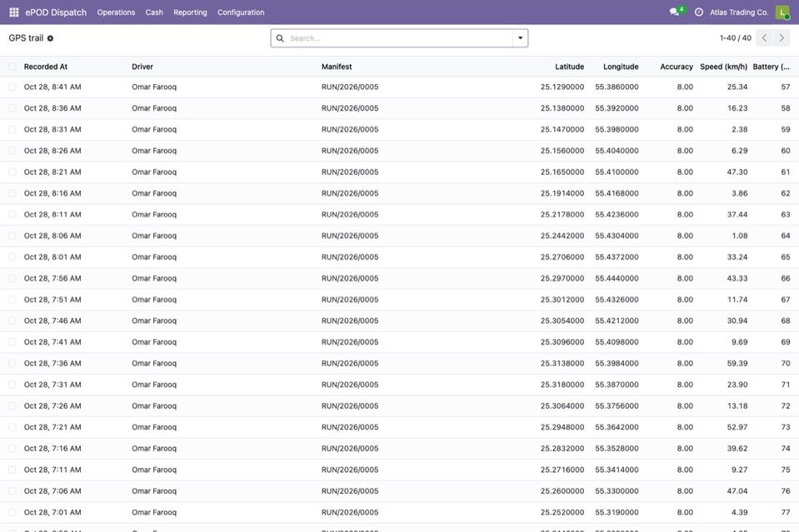Click longitude value 55.3642000

coord(617,427)
